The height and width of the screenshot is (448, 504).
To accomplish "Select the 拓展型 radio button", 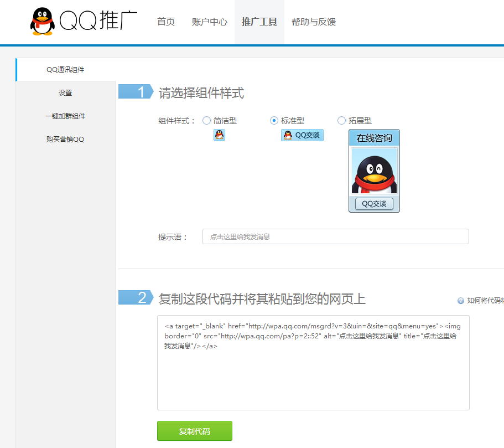I will tap(341, 121).
